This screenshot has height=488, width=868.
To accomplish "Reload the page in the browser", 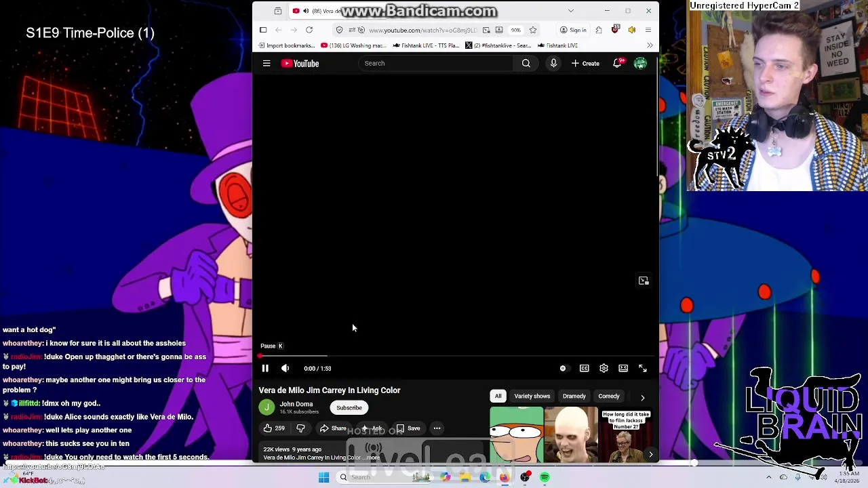I will coord(309,30).
